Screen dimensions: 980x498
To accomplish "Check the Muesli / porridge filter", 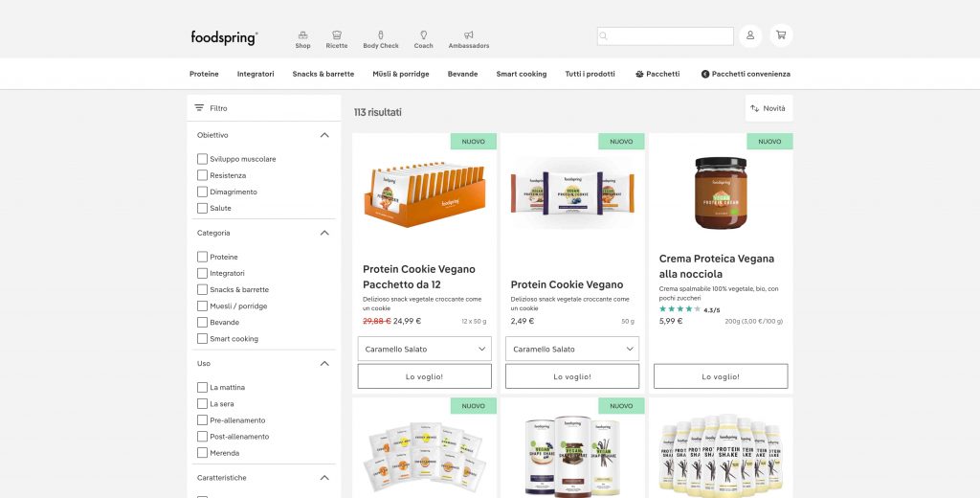I will pyautogui.click(x=203, y=306).
